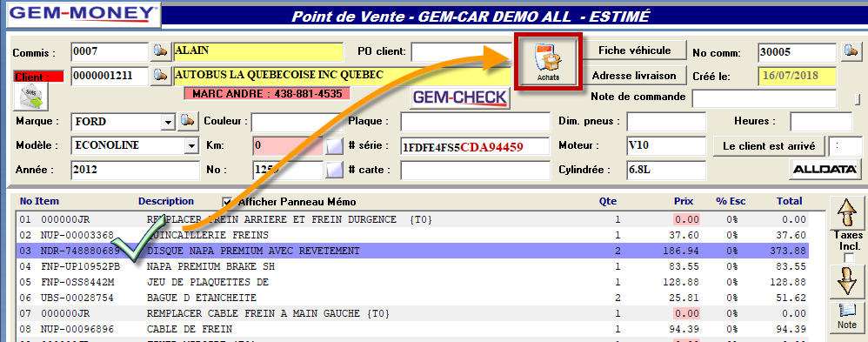Open Adresse livraison
This screenshot has height=342, width=868.
click(x=634, y=76)
